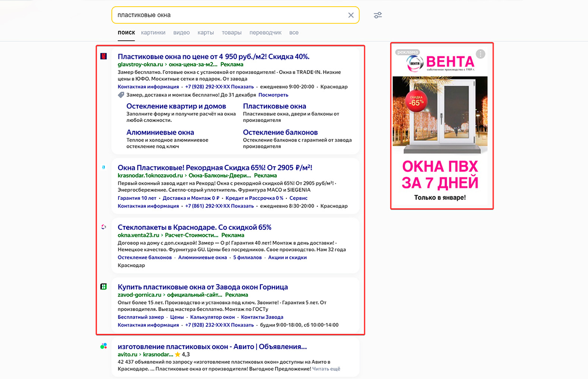588x379 pixels.
Task: Switch to the поиск tab
Action: pyautogui.click(x=126, y=33)
